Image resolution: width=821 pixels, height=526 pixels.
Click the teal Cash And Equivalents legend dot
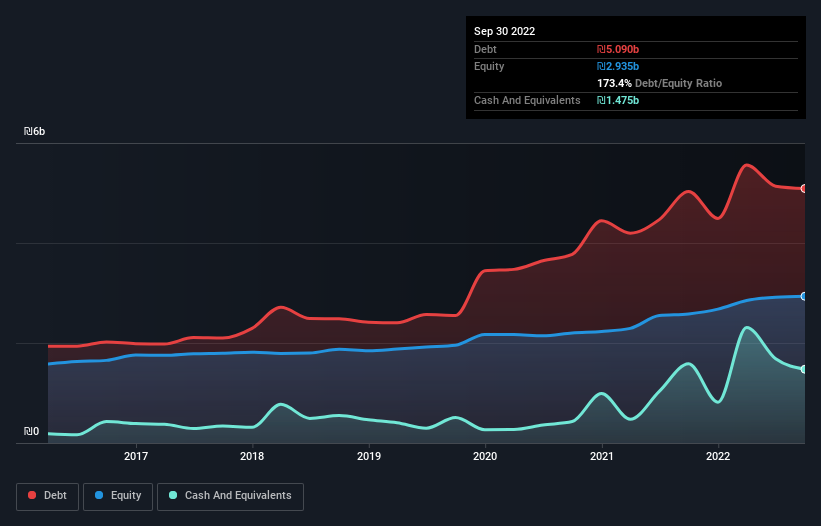tap(173, 495)
